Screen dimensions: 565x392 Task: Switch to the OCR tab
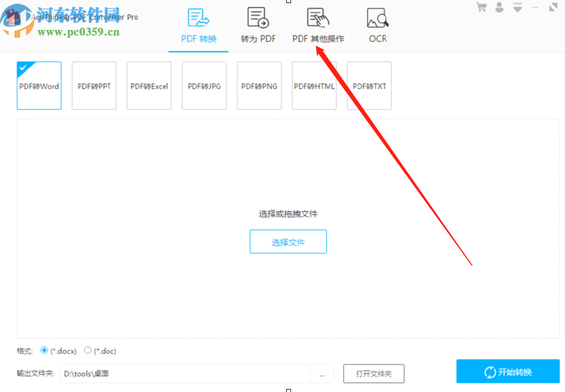point(378,26)
